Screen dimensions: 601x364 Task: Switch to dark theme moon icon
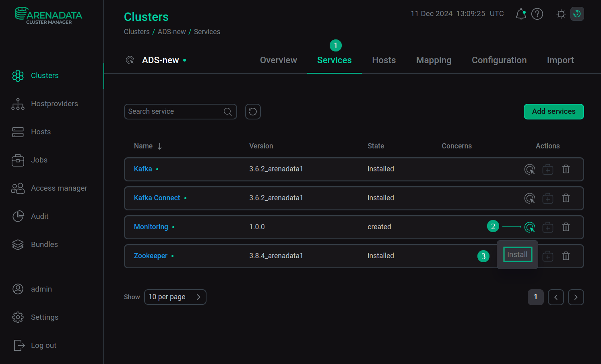[x=577, y=14]
